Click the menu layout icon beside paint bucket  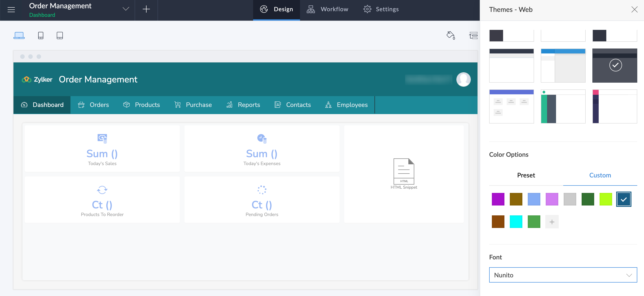(473, 35)
